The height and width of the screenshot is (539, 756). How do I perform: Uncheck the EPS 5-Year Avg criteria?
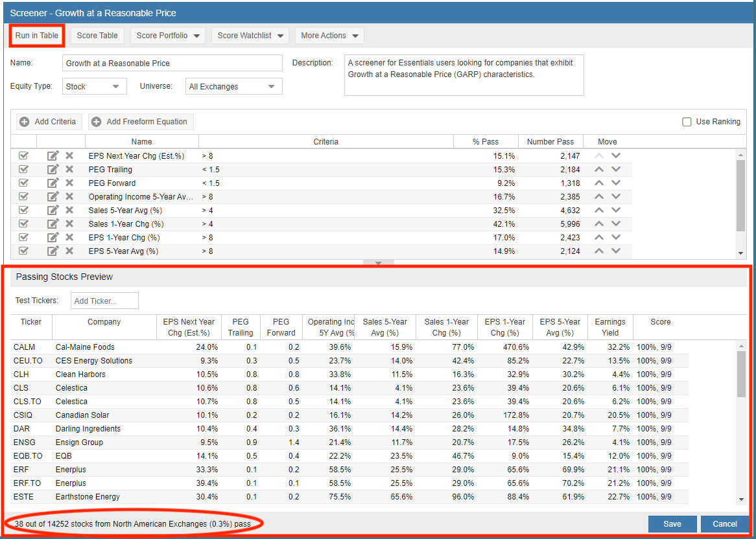click(23, 251)
